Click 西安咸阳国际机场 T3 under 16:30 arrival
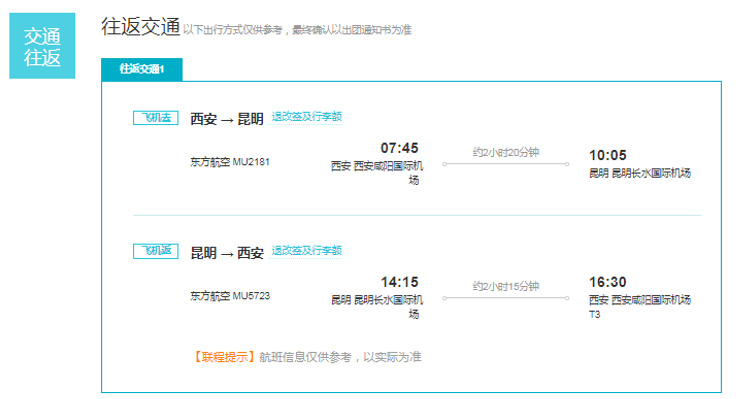Viewport: 748px width, 399px height. tap(640, 306)
